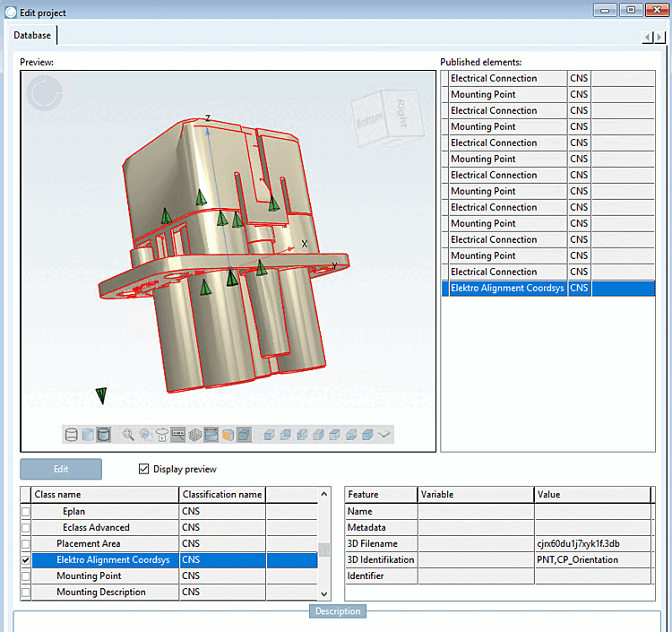Click the zoom magnifier icon in preview toolbar
Image resolution: width=672 pixels, height=632 pixels.
pyautogui.click(x=129, y=435)
